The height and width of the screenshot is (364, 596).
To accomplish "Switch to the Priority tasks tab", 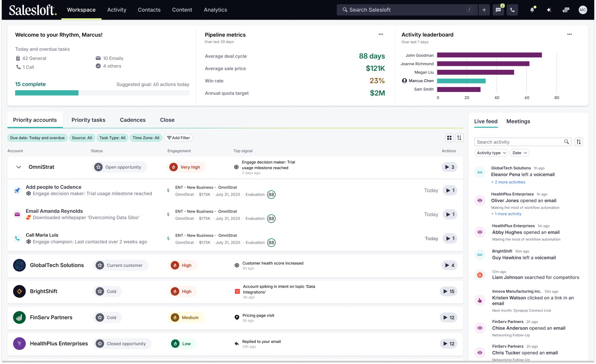I will [x=89, y=120].
